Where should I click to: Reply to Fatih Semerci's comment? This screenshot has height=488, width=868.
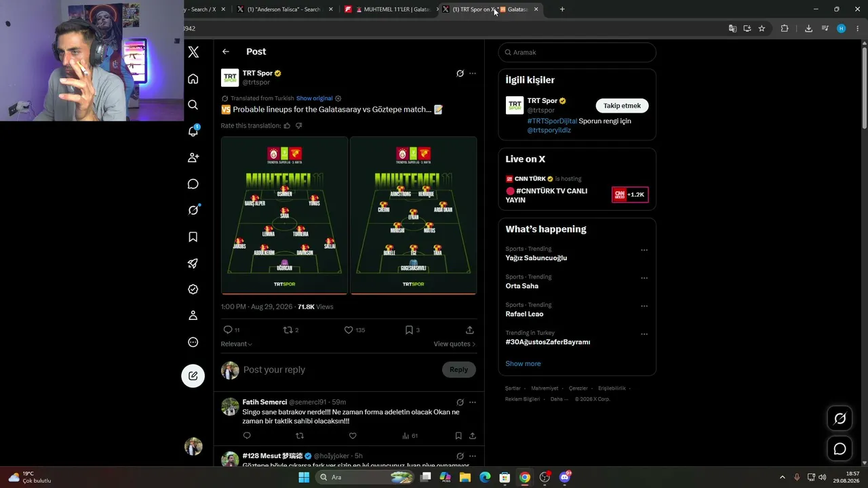[x=247, y=436]
